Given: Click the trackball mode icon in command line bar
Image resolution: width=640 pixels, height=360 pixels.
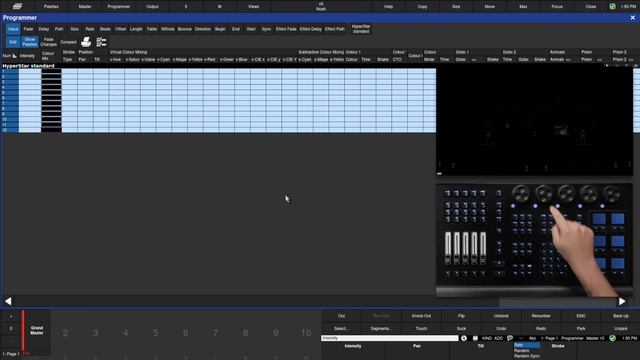Looking at the screenshot, I should [x=464, y=338].
